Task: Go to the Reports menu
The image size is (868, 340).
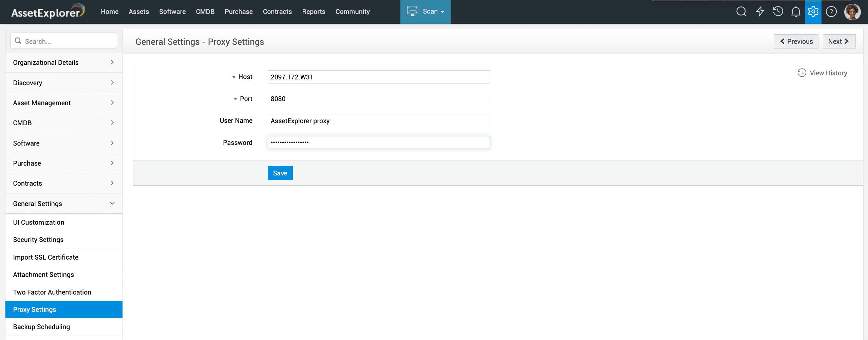Action: point(313,12)
